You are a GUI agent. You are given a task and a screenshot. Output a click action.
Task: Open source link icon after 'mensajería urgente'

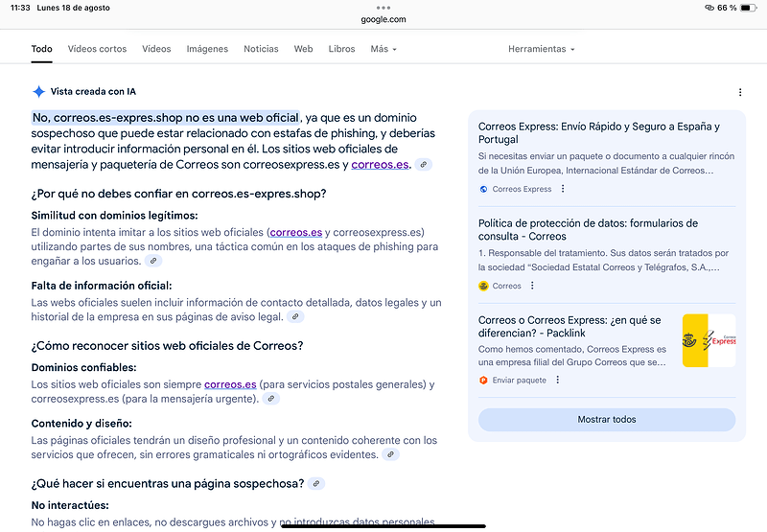(x=271, y=399)
